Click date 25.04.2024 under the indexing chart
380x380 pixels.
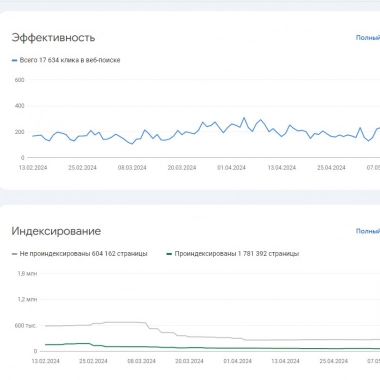[333, 361]
